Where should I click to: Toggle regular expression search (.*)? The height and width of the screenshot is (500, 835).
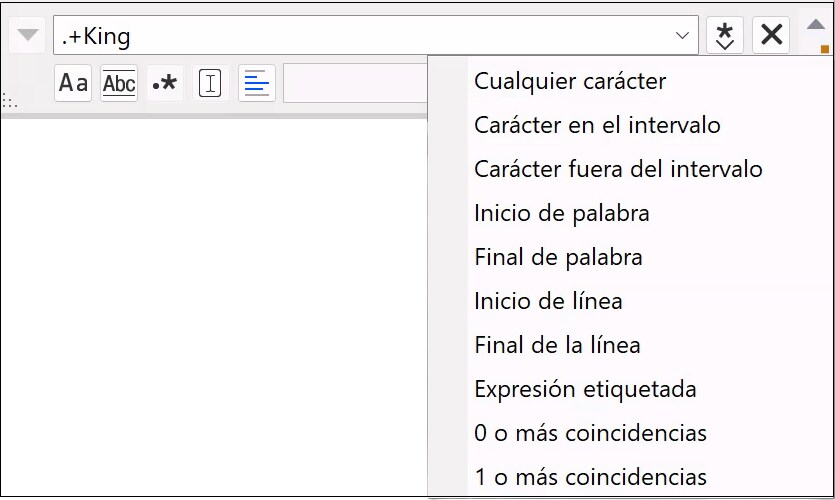click(165, 84)
